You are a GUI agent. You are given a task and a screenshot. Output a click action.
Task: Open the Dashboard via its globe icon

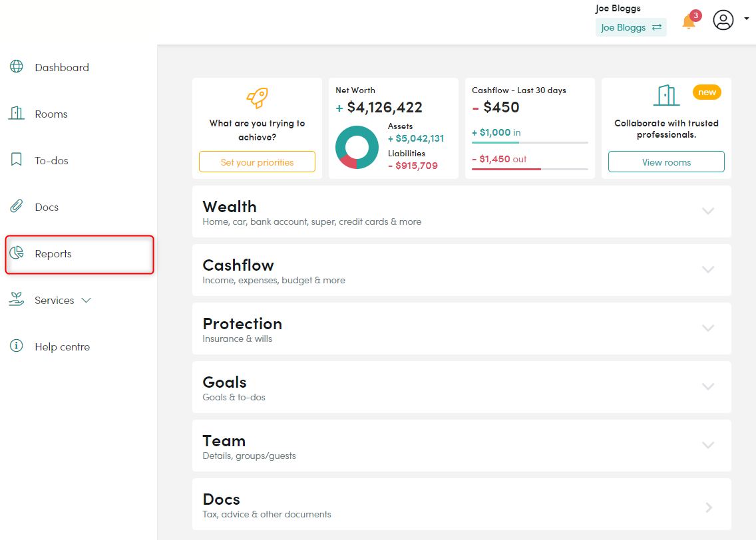[x=15, y=67]
